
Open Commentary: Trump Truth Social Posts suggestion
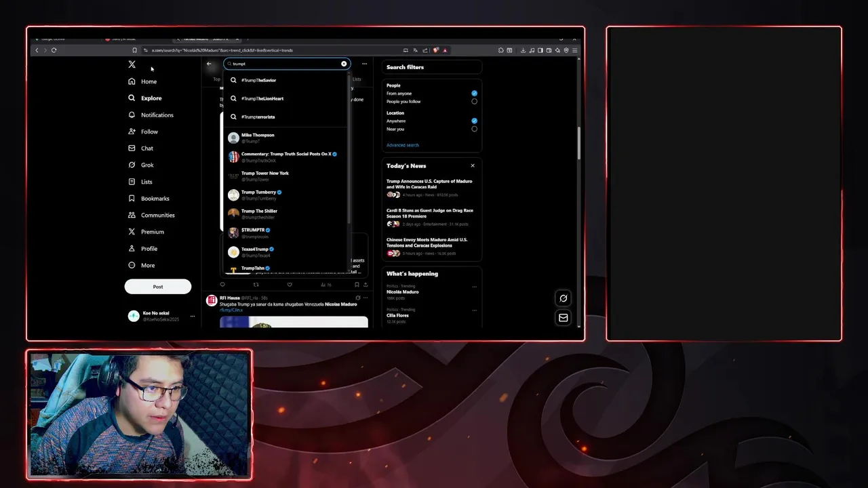pos(285,157)
